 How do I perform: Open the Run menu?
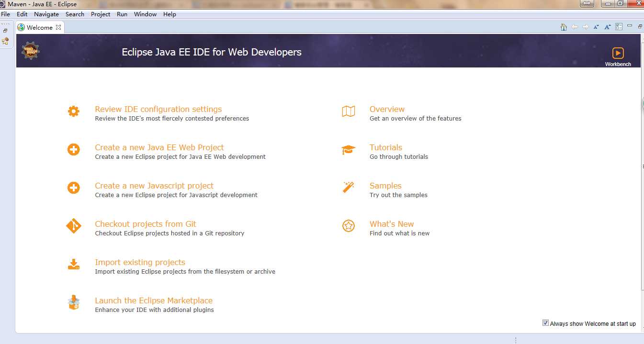tap(122, 14)
